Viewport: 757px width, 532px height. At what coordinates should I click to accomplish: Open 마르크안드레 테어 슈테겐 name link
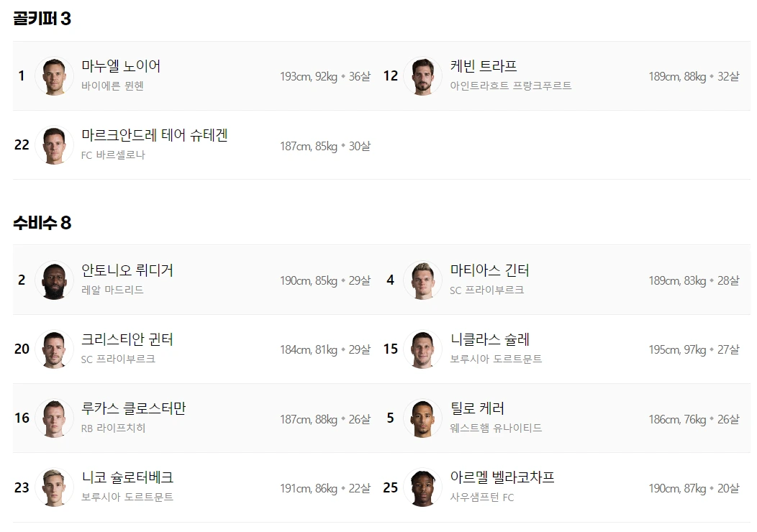155,134
